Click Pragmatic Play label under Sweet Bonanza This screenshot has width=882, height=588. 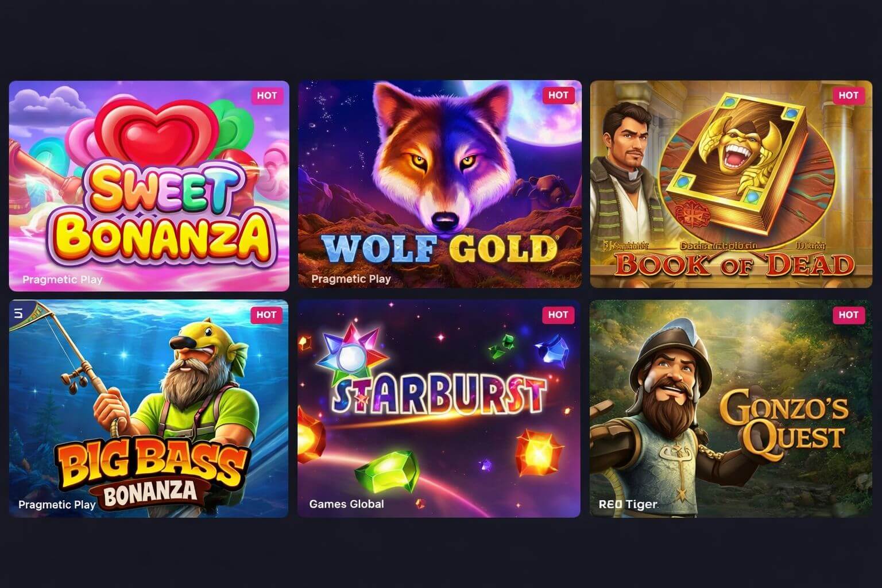pos(63,280)
